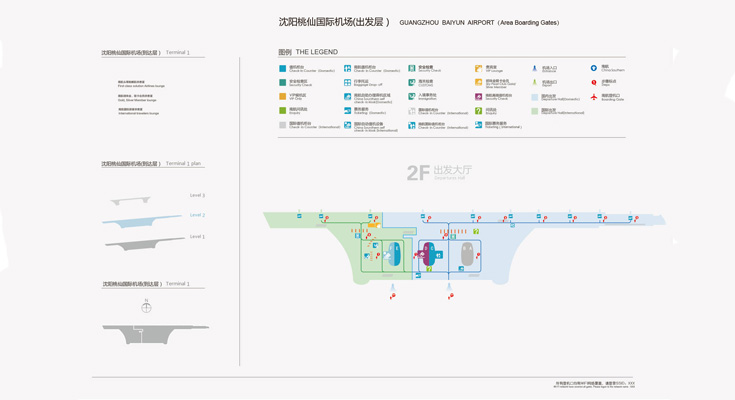Click the gray B/A check-in island on map
Image resolution: width=735 pixels, height=400 pixels.
467,255
